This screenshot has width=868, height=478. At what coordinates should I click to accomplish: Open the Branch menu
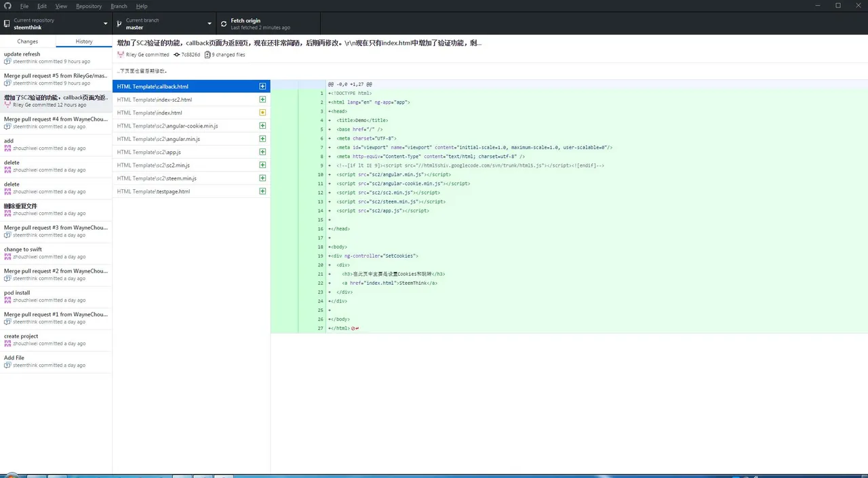(x=119, y=6)
